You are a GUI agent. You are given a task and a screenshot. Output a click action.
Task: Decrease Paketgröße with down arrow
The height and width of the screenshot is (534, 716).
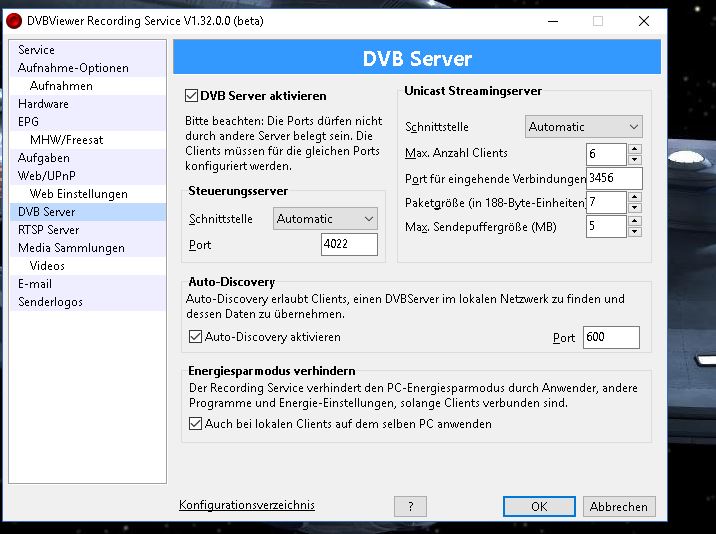635,208
